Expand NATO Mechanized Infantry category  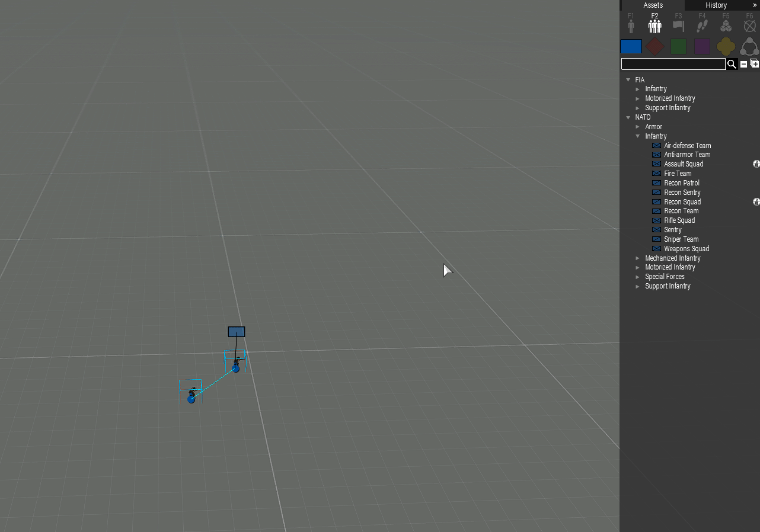coord(638,258)
